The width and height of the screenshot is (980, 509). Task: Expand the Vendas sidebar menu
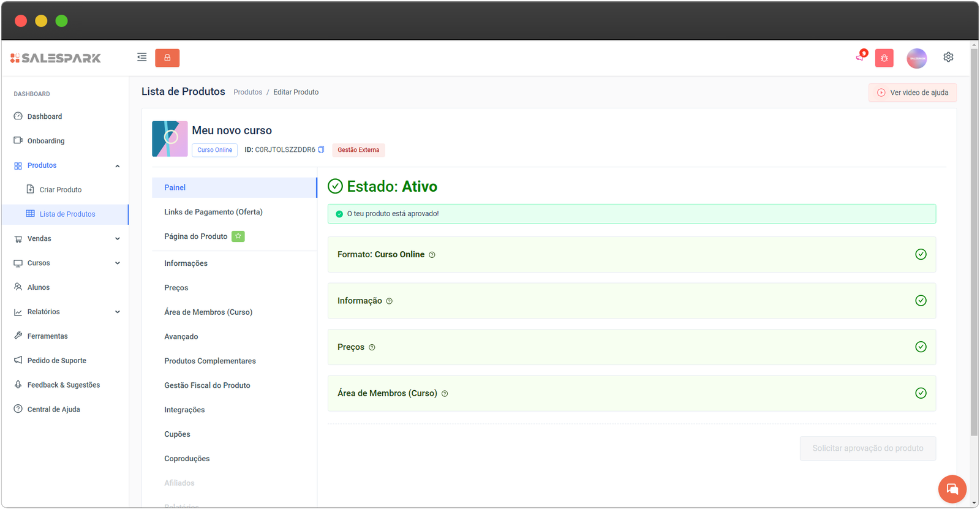[118, 239]
